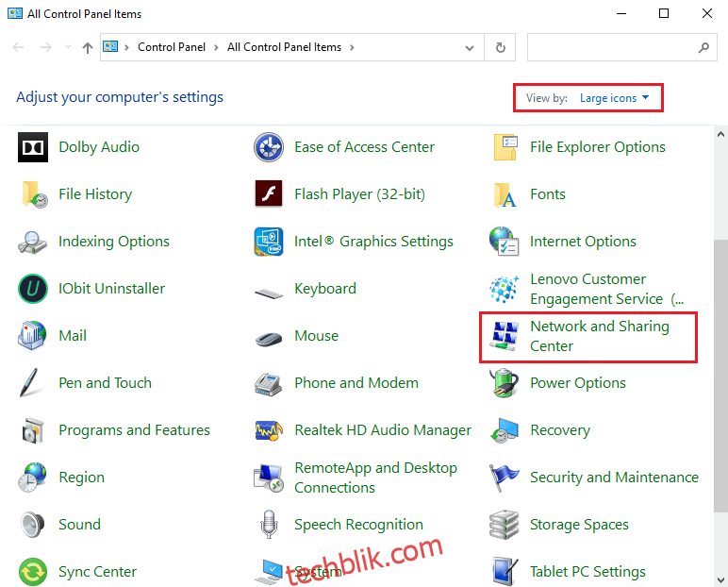This screenshot has height=587, width=728.
Task: Click the Keyboard text link
Action: [325, 289]
